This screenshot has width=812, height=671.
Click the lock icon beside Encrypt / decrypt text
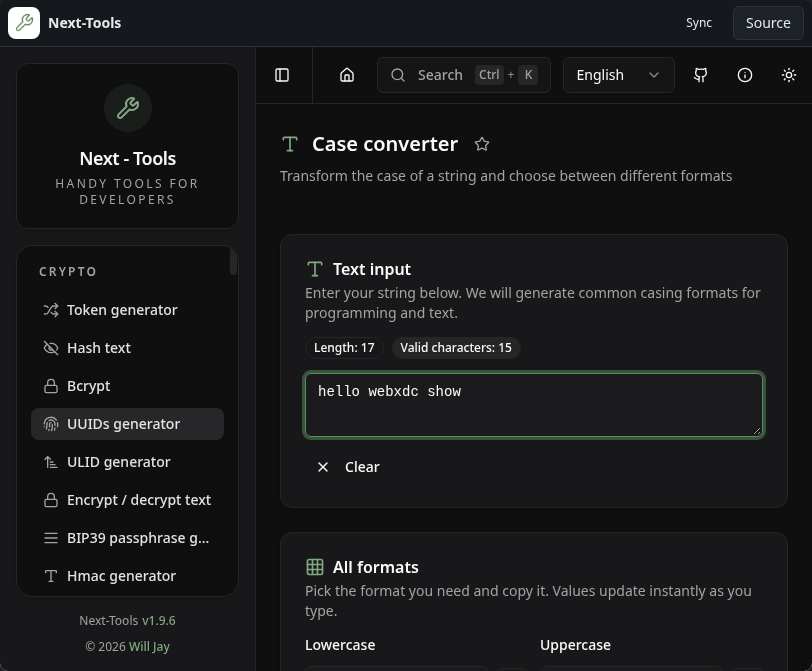(x=51, y=500)
